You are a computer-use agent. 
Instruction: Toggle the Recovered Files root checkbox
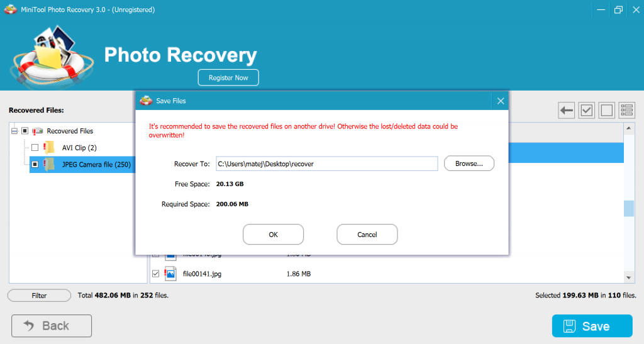[25, 131]
